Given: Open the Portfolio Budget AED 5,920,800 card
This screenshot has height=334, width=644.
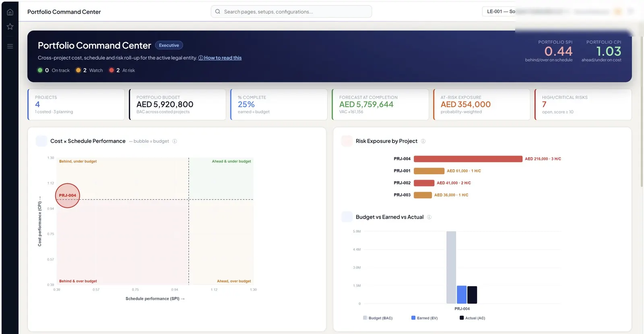Looking at the screenshot, I should point(178,105).
